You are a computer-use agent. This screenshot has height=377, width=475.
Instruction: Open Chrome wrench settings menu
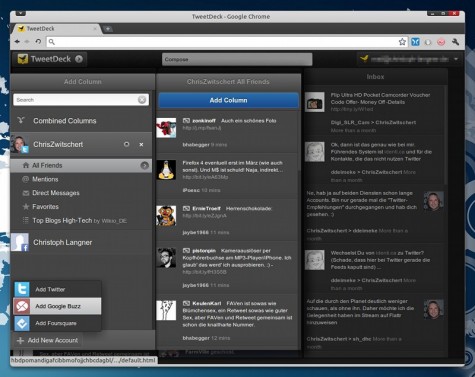455,42
